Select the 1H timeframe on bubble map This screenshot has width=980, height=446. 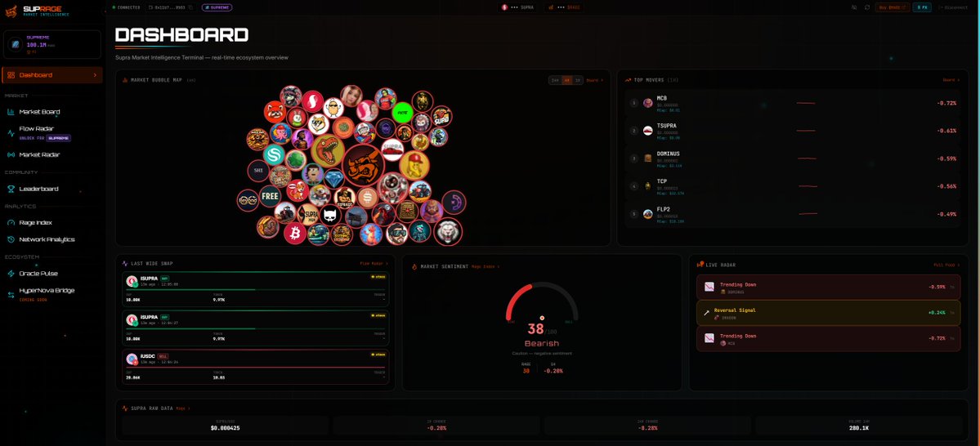pyautogui.click(x=578, y=80)
